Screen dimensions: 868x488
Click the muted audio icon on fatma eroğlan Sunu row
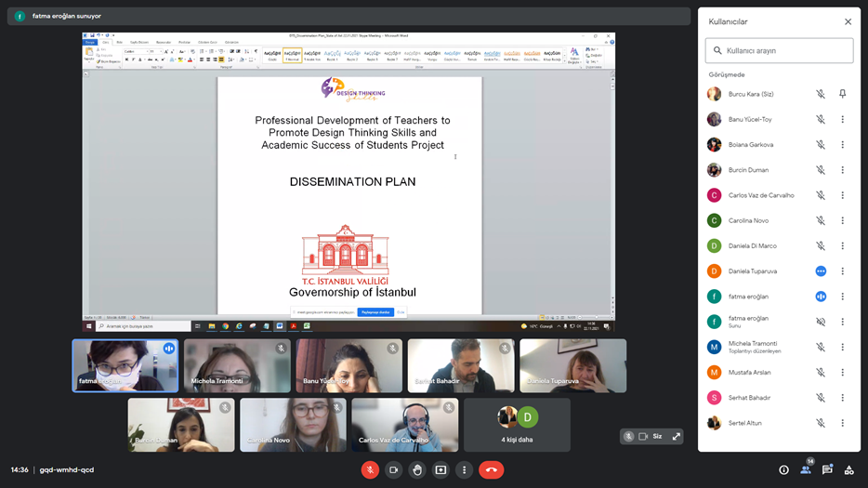tap(821, 322)
